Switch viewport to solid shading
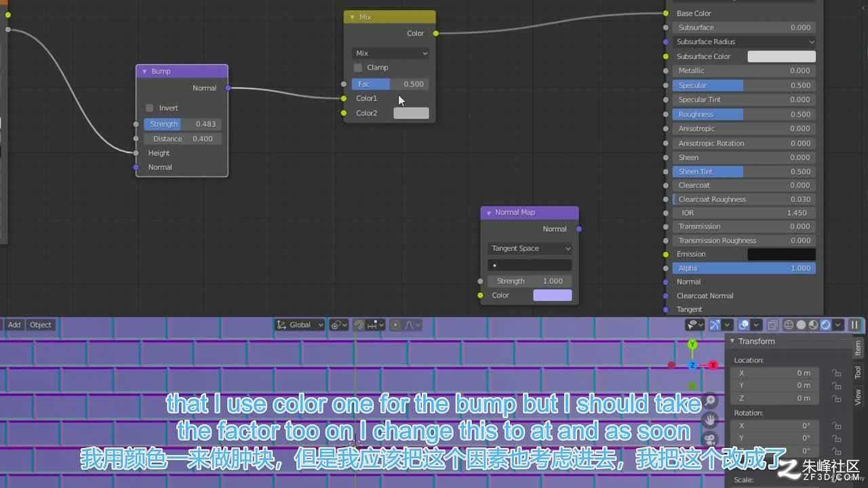The width and height of the screenshot is (868, 488). [x=801, y=325]
